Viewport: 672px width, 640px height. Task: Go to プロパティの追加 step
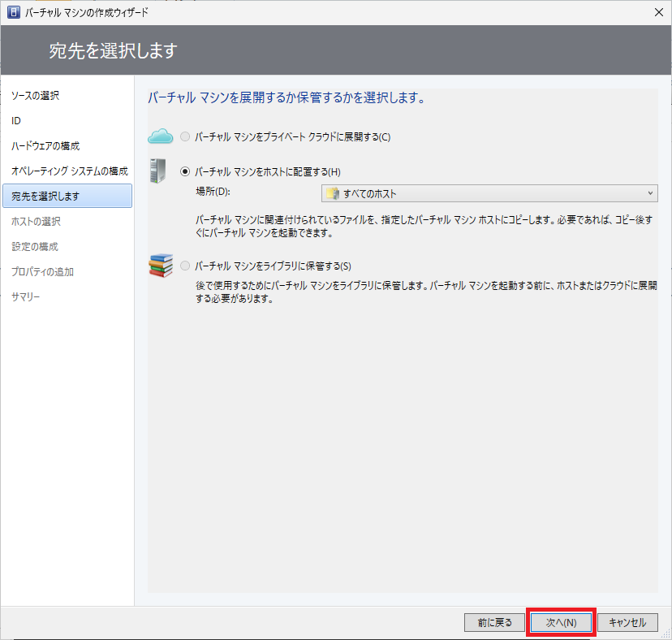coord(42,272)
